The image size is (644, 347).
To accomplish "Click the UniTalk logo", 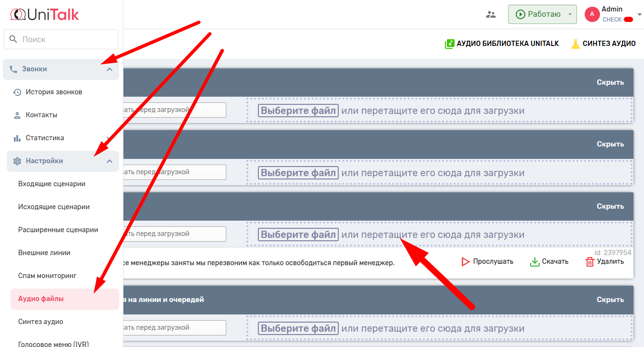I will coord(44,14).
